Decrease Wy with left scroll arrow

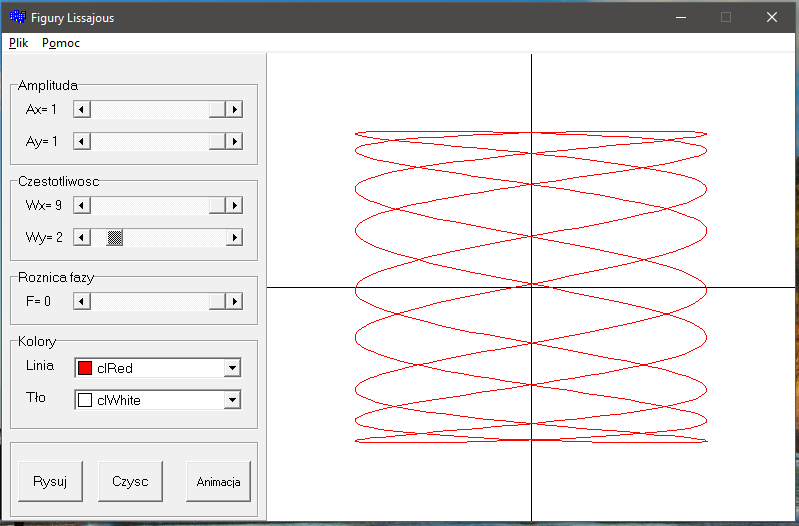tap(82, 237)
